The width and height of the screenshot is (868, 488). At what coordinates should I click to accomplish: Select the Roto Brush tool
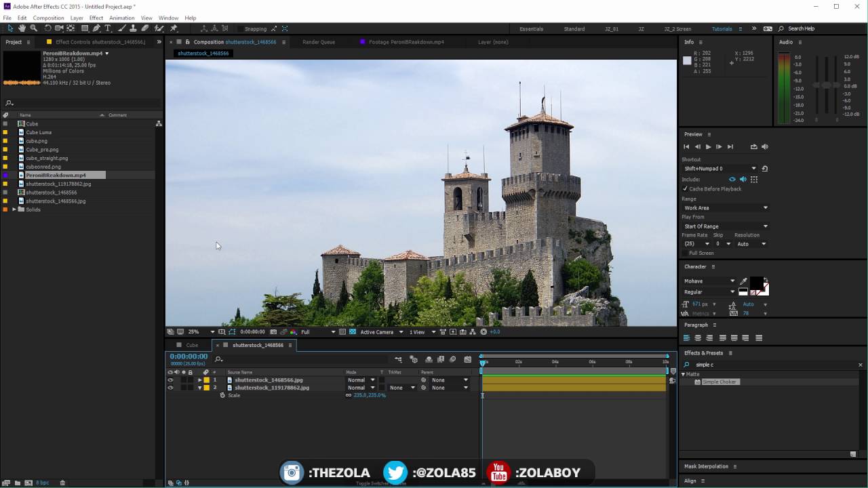click(x=159, y=28)
